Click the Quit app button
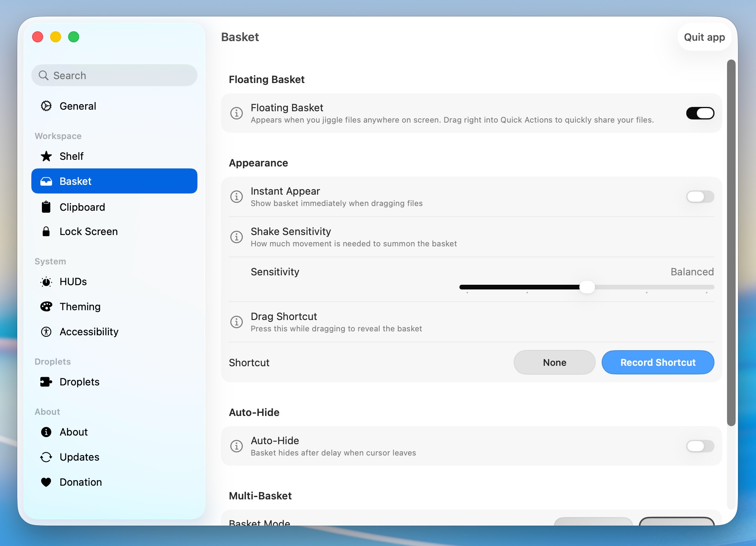This screenshot has width=756, height=546. pos(704,37)
